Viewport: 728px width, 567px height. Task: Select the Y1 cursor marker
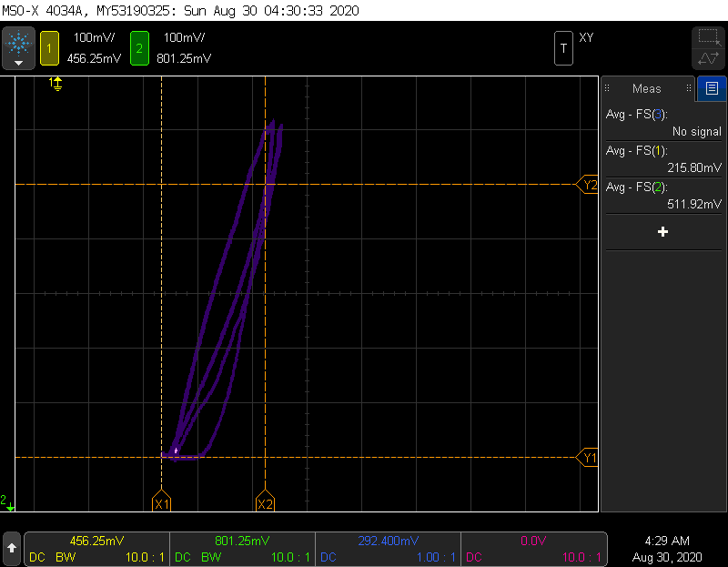589,457
